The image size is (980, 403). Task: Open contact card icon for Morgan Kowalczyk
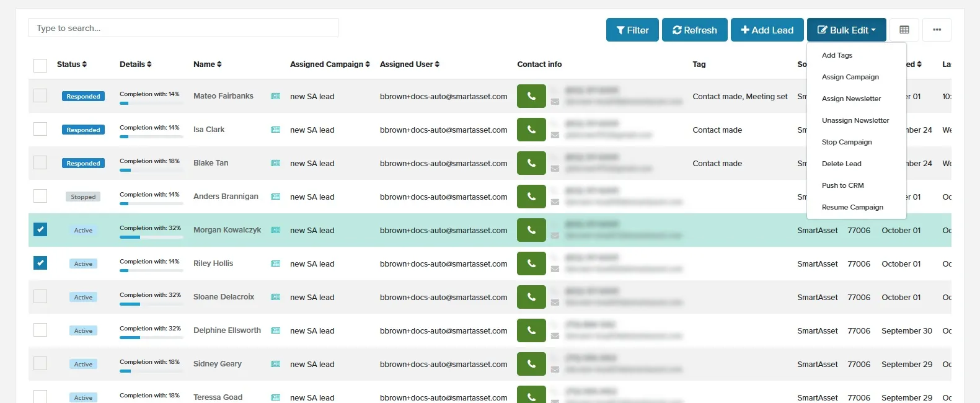click(276, 230)
